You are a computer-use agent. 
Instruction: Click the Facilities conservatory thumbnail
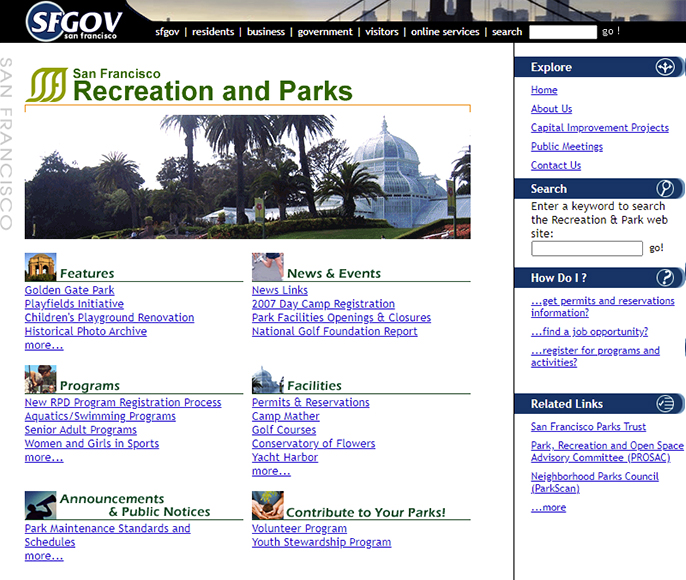267,379
